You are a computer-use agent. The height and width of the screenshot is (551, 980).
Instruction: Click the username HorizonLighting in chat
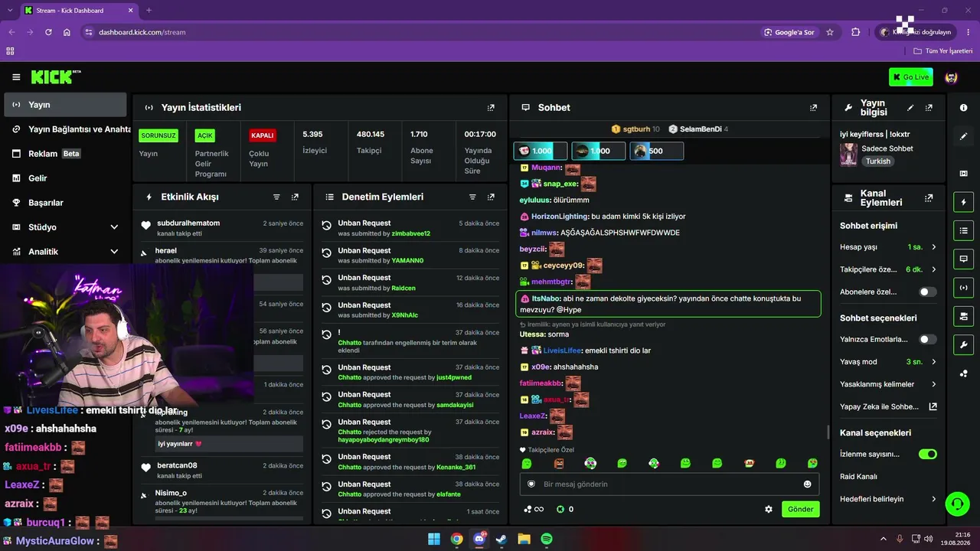point(560,217)
